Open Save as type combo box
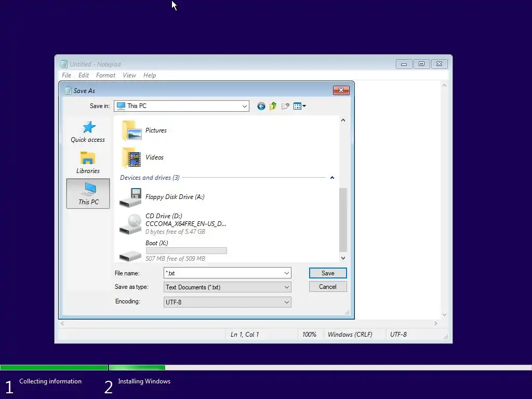Screen dimensions: 532x399 (228, 287)
